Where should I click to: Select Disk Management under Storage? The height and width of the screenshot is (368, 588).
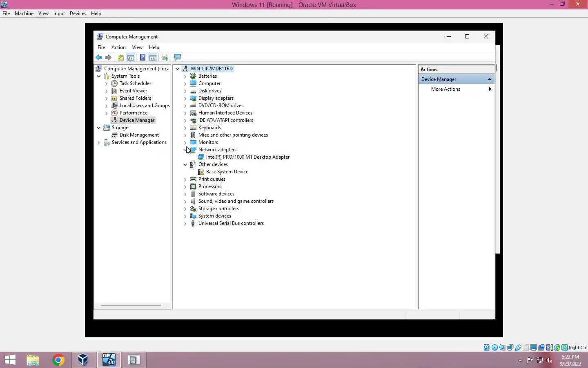139,135
